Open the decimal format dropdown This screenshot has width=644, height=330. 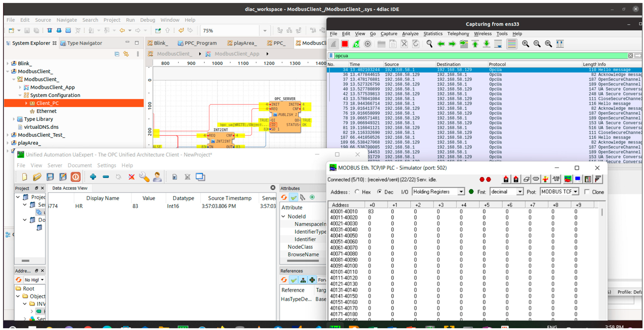pyautogui.click(x=520, y=192)
